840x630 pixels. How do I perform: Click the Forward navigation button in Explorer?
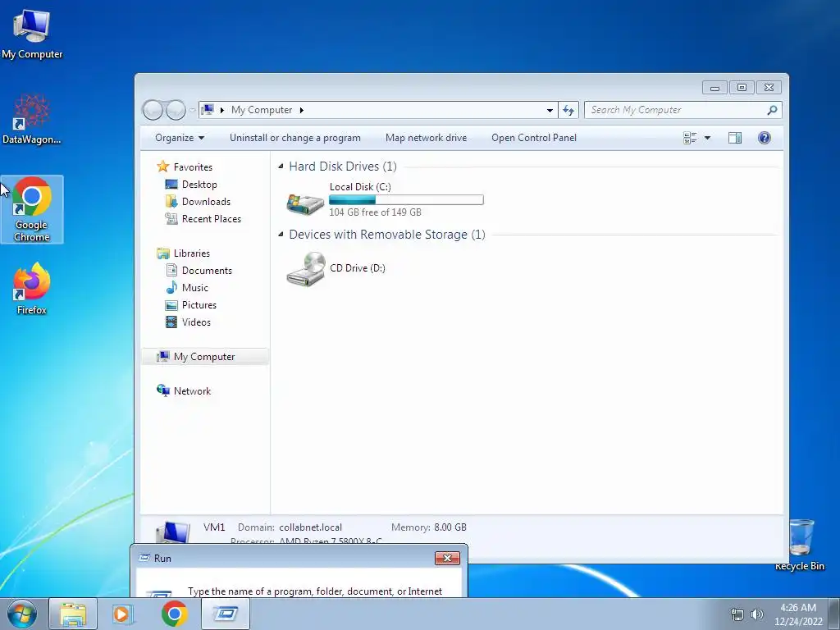[x=176, y=111]
